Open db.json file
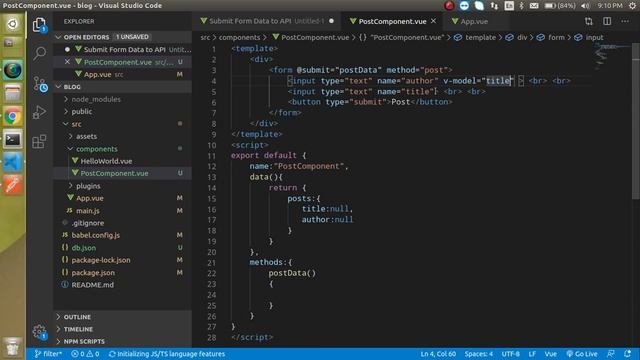640x360 pixels. tap(84, 248)
